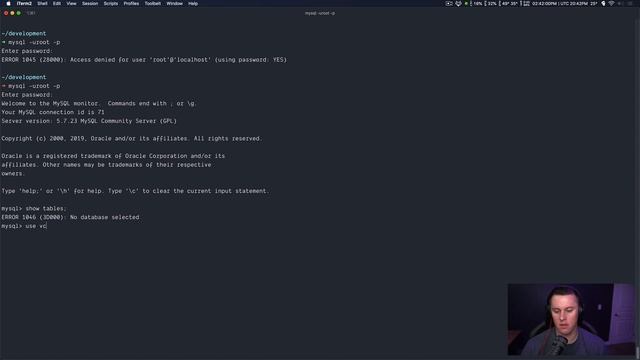This screenshot has height=360, width=640.
Task: Click the 'Copyright (c) 2000, 2019, Oracle' line
Action: pyautogui.click(x=131, y=138)
